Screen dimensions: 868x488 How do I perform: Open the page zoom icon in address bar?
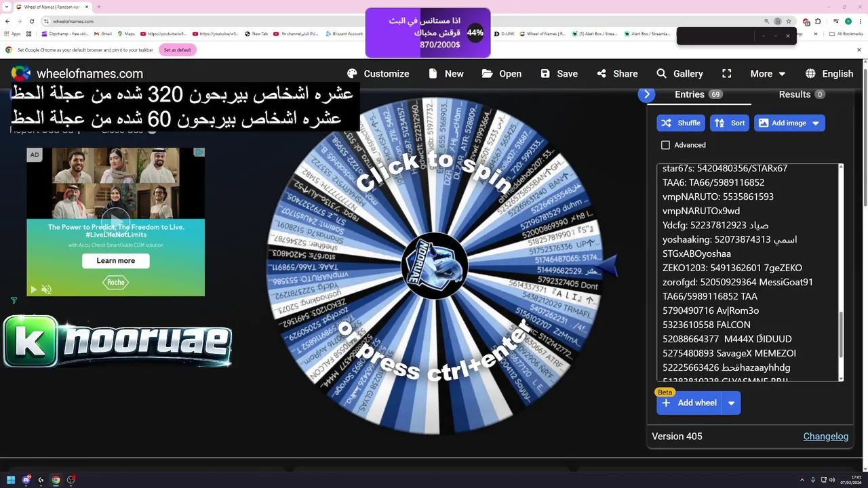click(767, 21)
